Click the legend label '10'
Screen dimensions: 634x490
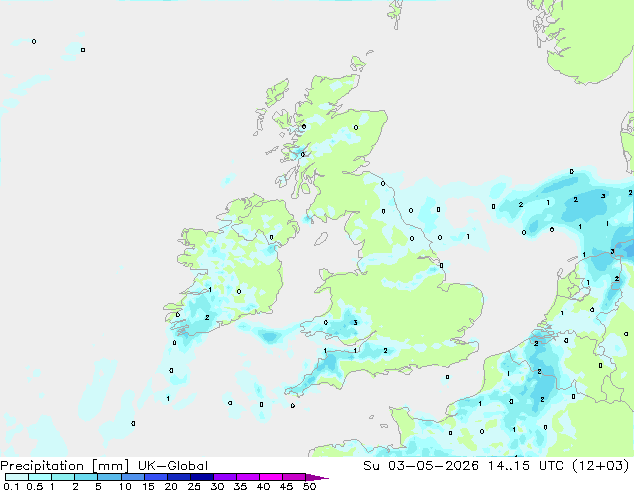click(x=125, y=486)
